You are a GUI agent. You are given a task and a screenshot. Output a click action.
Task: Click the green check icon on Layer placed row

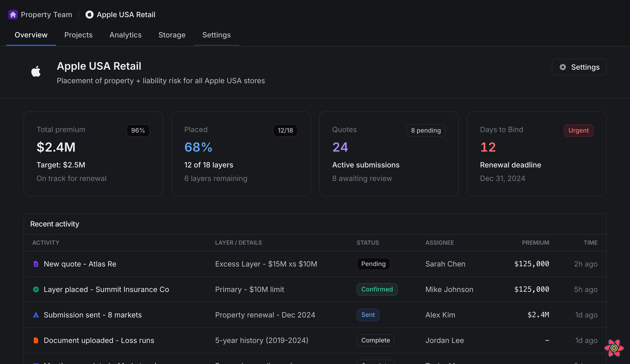tap(36, 289)
